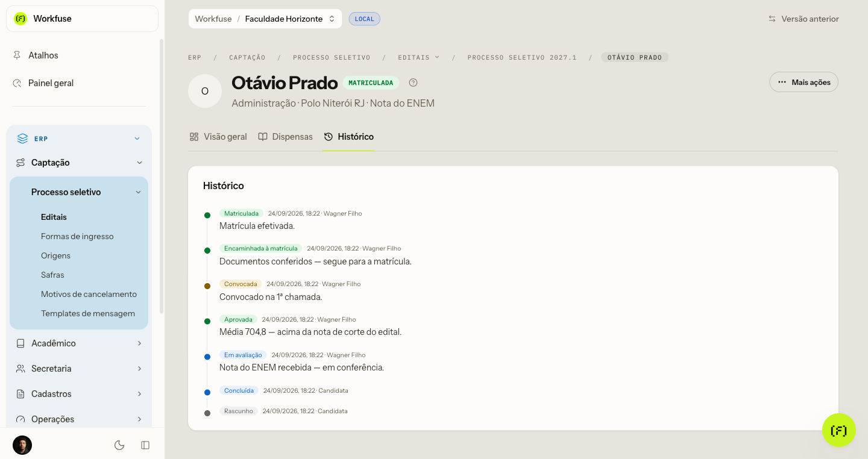Viewport: 868px width, 459px height.
Task: Collapse the Captação section chevron
Action: (139, 163)
